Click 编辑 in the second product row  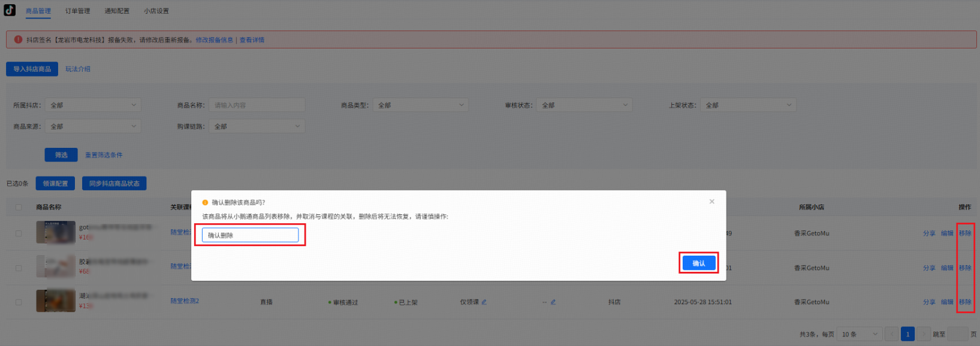[x=947, y=268]
